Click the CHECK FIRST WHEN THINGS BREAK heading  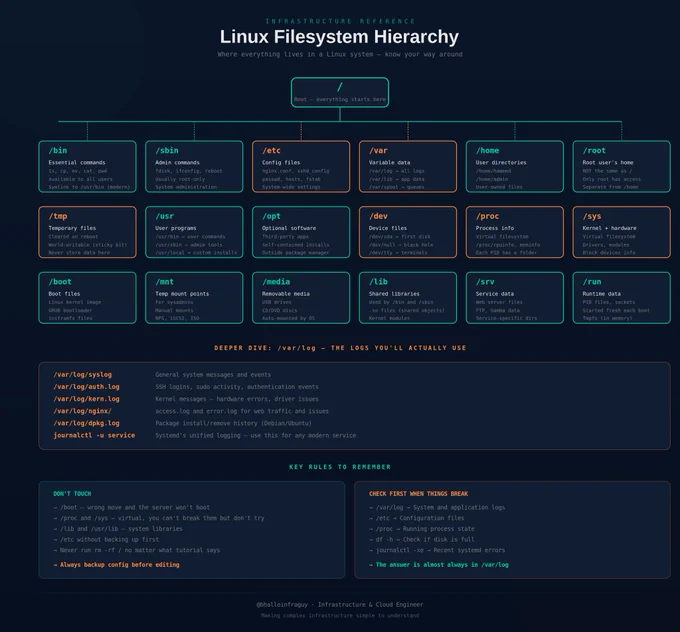418,494
